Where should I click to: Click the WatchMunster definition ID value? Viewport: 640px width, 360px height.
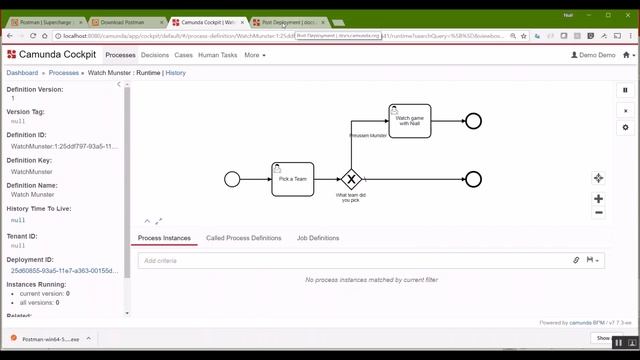(x=64, y=146)
